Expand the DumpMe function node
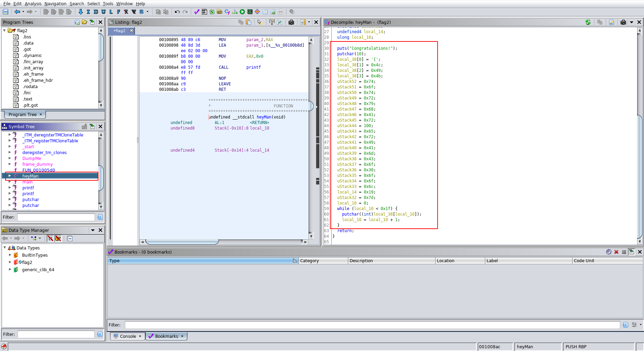This screenshot has width=644, height=351. coord(10,158)
